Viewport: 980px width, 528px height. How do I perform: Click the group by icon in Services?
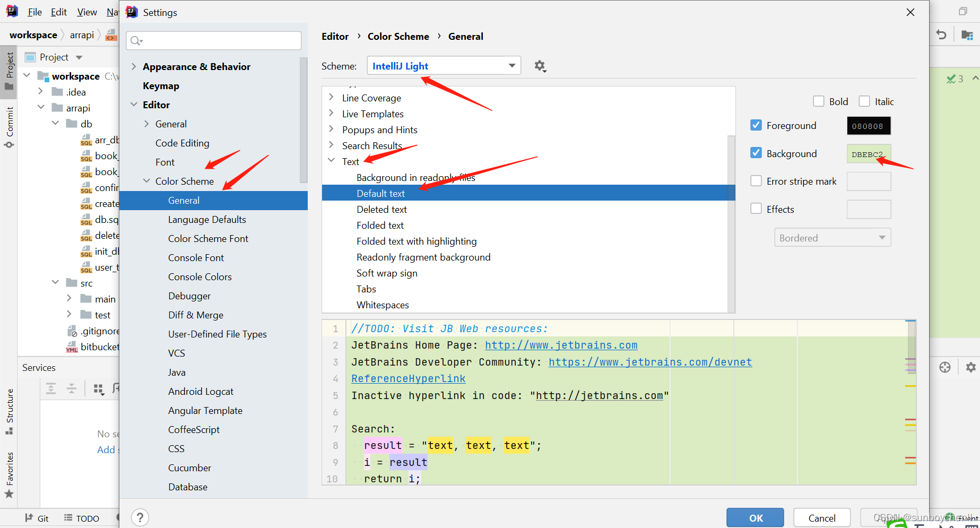point(99,389)
